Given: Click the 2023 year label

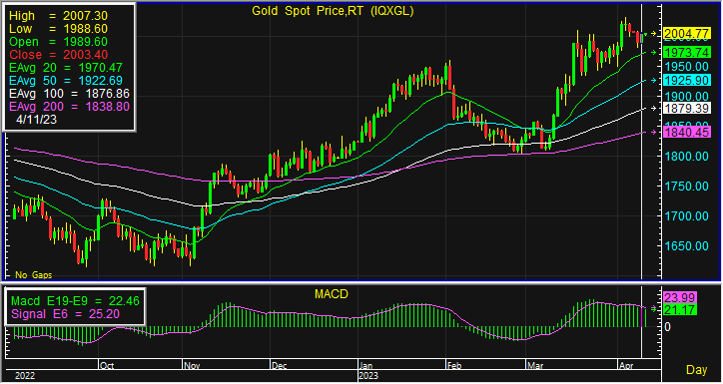Looking at the screenshot, I should [369, 376].
